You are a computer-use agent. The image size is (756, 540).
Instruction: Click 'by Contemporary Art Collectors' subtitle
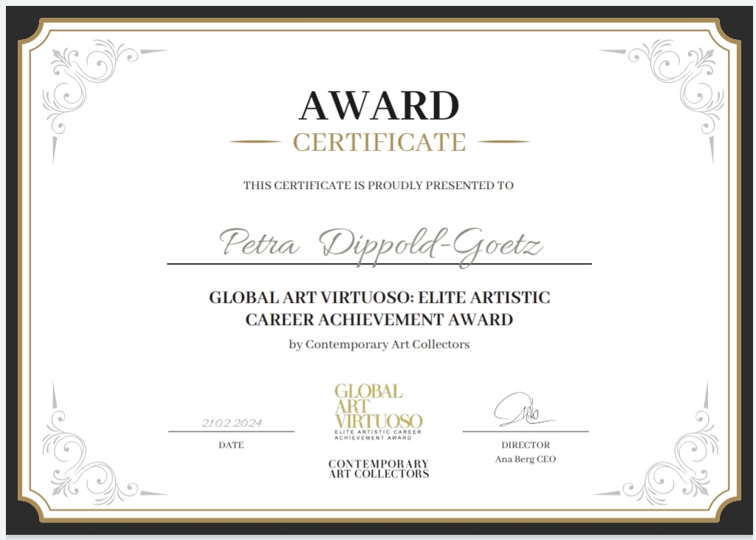[x=379, y=344]
